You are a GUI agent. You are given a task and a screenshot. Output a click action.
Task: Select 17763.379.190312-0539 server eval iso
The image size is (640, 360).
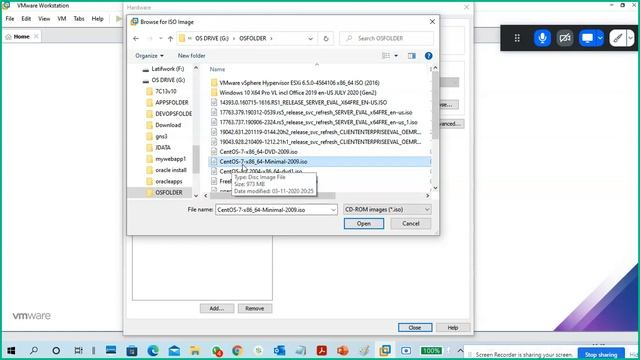coord(316,112)
